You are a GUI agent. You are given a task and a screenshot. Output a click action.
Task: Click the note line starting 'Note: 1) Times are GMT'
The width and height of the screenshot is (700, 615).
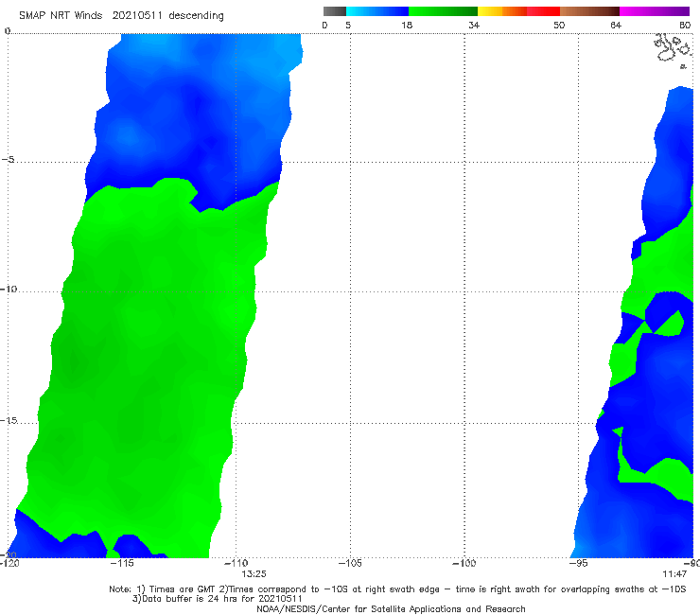[x=397, y=589]
